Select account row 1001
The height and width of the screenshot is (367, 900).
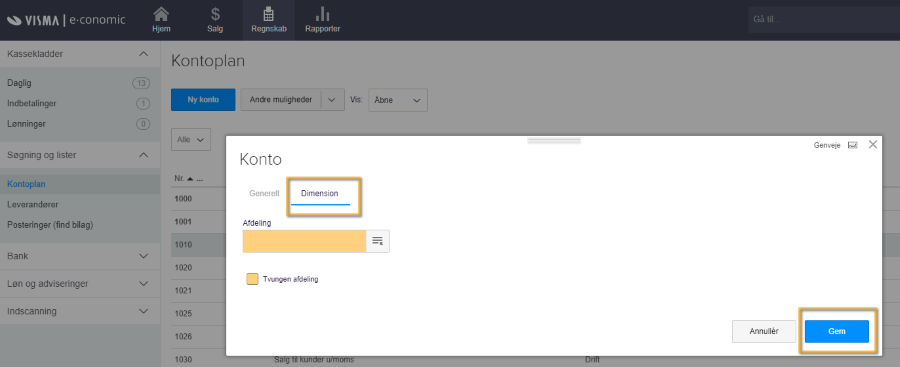coord(183,222)
